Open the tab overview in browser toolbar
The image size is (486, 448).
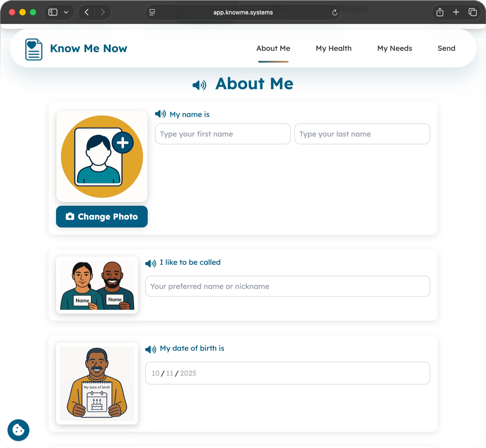(x=472, y=12)
